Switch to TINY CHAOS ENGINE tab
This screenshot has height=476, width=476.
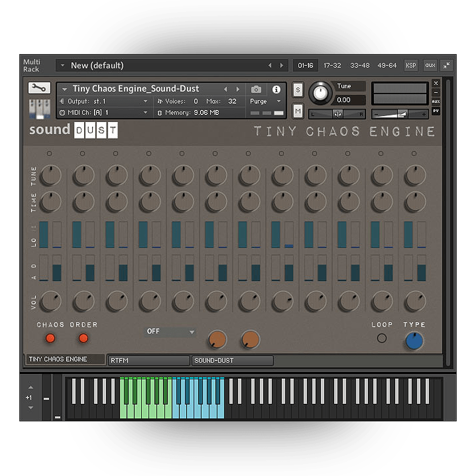pos(65,359)
